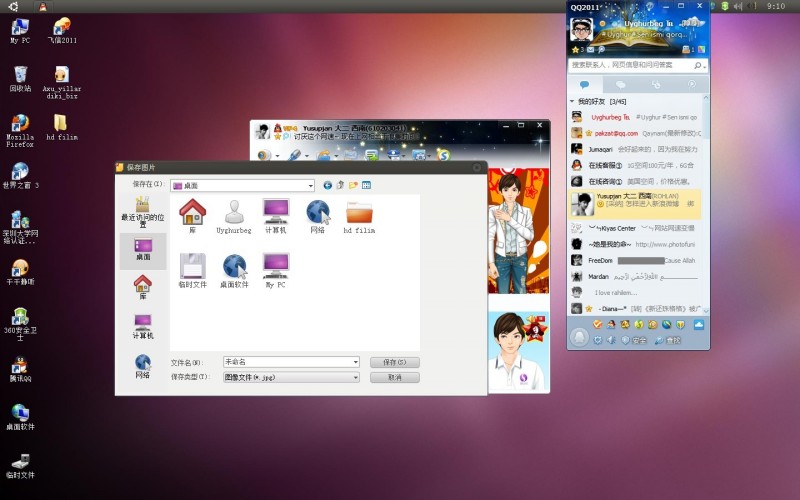Open QQ system settings gear icon

coord(597,340)
